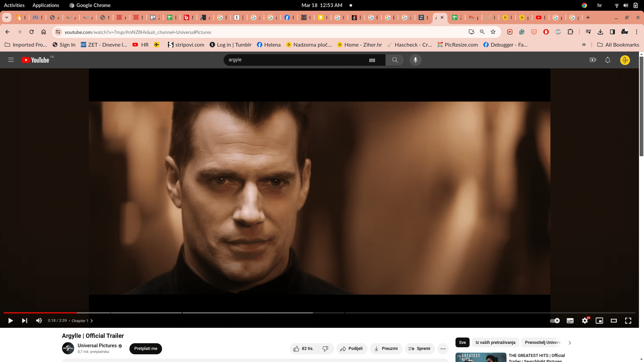Save video with Spremi button

(x=420, y=349)
